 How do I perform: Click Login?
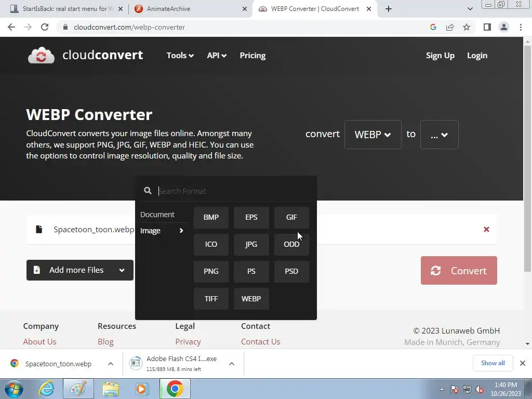tap(477, 55)
